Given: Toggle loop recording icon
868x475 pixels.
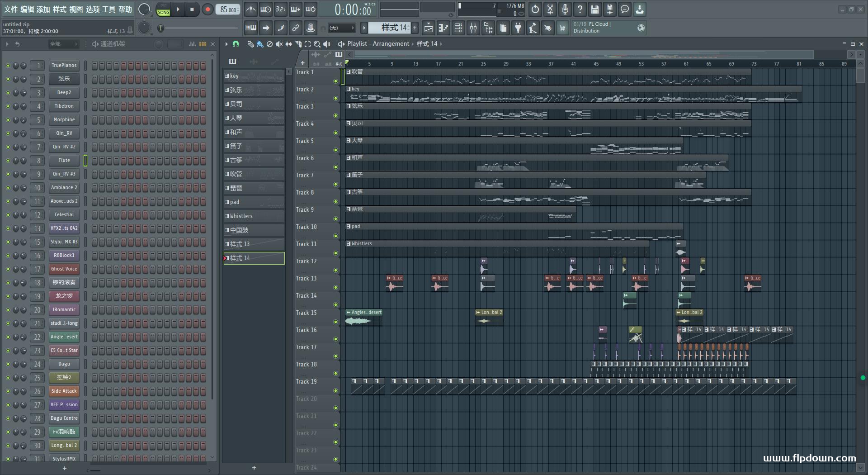Looking at the screenshot, I should [x=311, y=9].
